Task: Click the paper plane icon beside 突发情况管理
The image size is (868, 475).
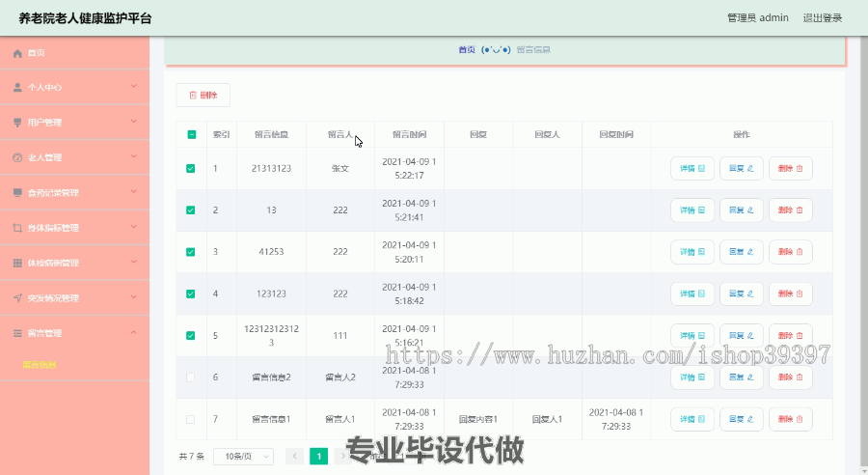Action: (x=17, y=297)
